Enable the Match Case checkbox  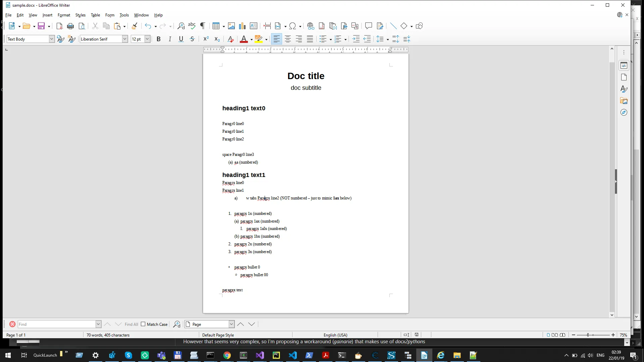click(143, 324)
